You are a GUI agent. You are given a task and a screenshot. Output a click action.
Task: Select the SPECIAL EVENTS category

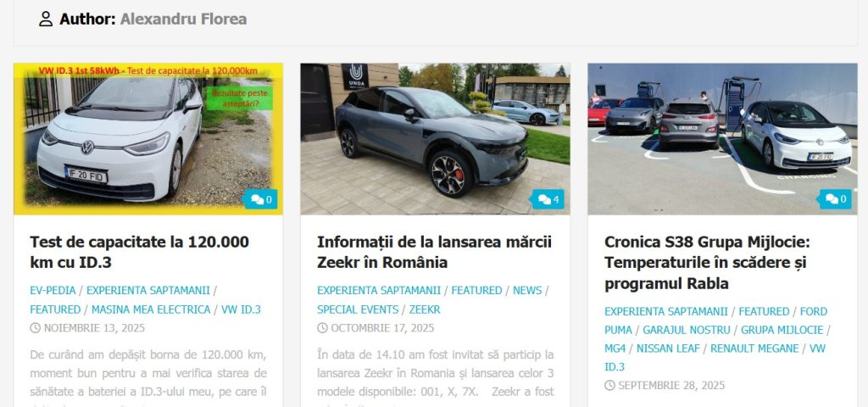(358, 309)
